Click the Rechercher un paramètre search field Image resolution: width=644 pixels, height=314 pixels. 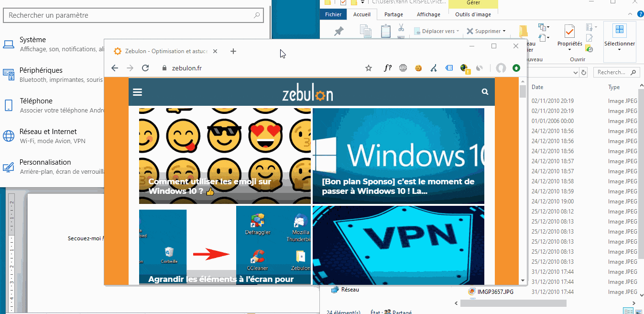[134, 15]
